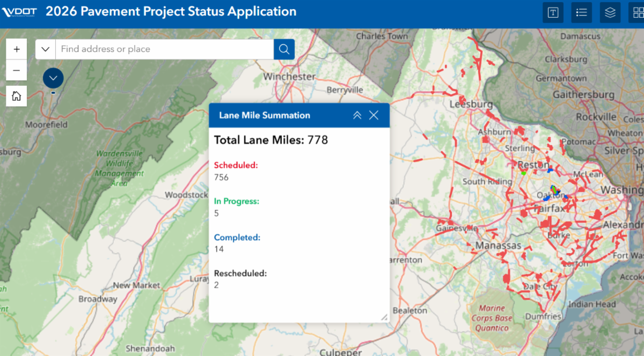Click the red Scheduled: label
The image size is (644, 356).
(236, 165)
